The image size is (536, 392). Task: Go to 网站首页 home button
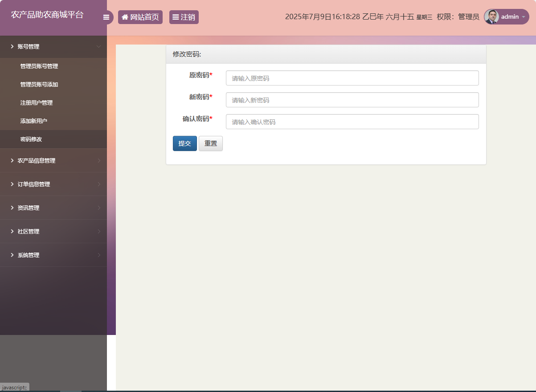[x=140, y=17]
